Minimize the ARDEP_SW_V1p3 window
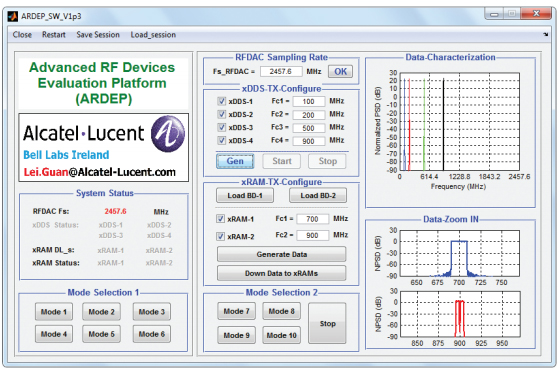559x373 pixels. pyautogui.click(x=494, y=14)
